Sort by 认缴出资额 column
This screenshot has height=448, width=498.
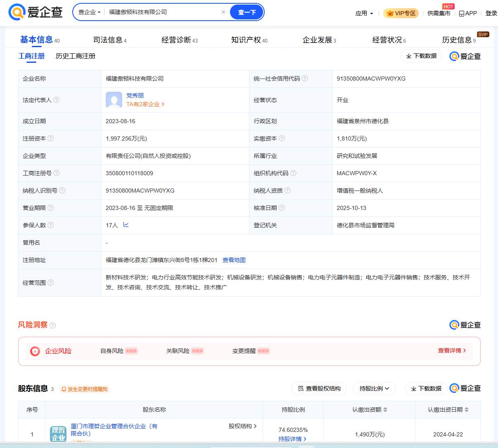[385, 410]
